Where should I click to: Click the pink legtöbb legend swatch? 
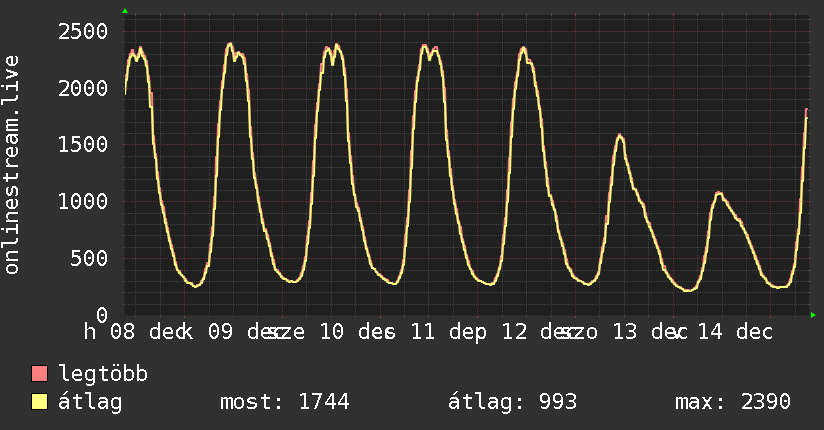pos(39,373)
